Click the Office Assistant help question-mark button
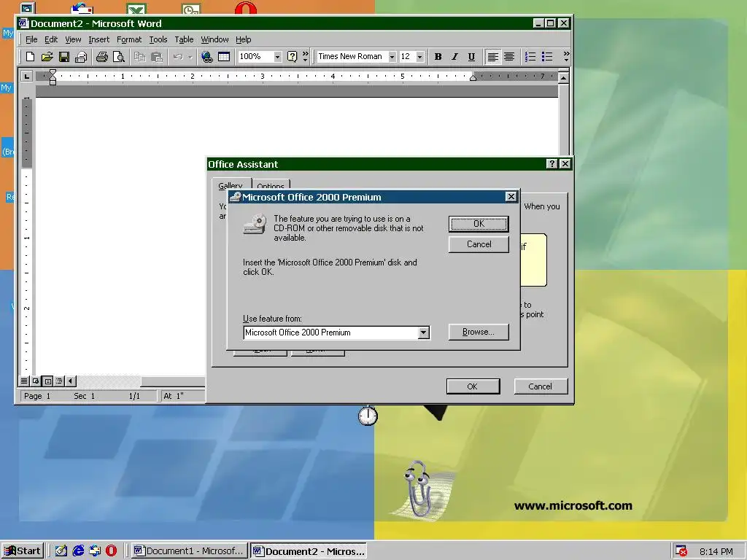747x560 pixels. 551,164
